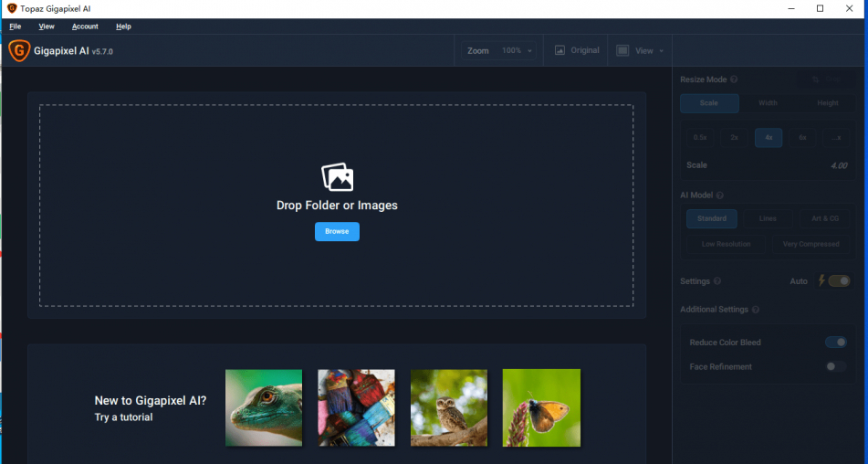
Task: Click the Original preview button label
Action: point(584,50)
